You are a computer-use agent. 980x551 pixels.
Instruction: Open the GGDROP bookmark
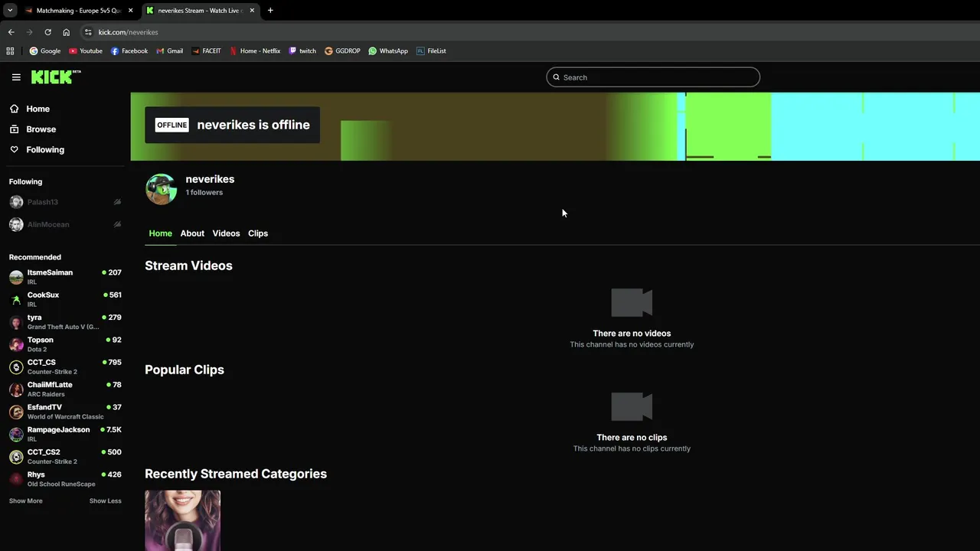(342, 51)
